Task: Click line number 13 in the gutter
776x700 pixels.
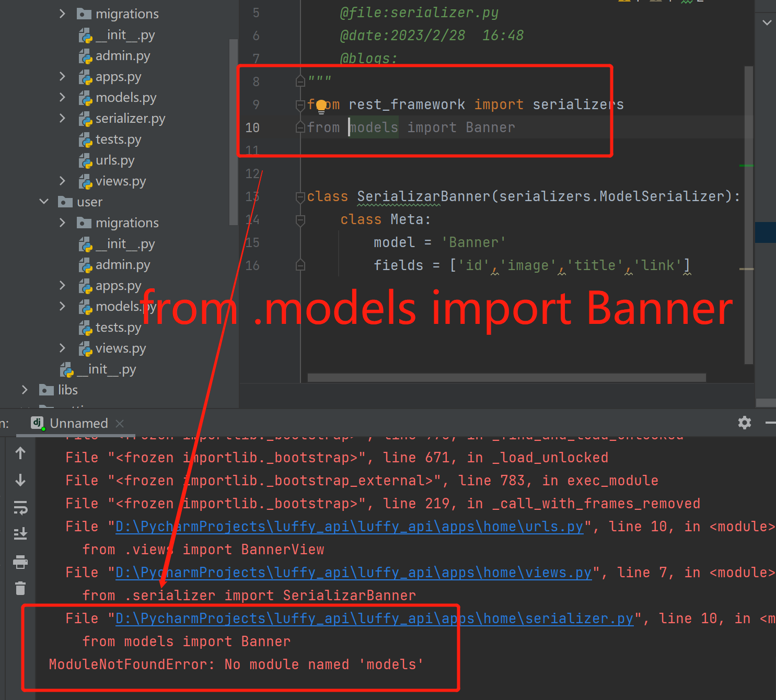Action: 252,196
